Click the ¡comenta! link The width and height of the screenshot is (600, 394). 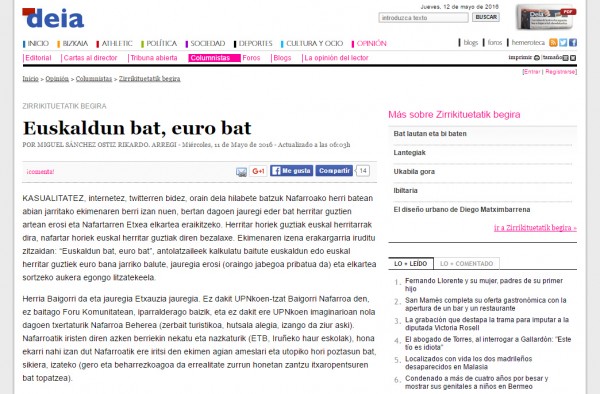tap(40, 171)
